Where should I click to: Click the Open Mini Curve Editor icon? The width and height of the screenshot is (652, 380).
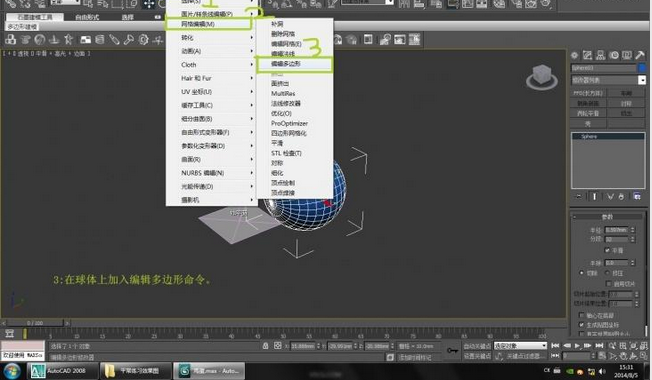click(10, 333)
